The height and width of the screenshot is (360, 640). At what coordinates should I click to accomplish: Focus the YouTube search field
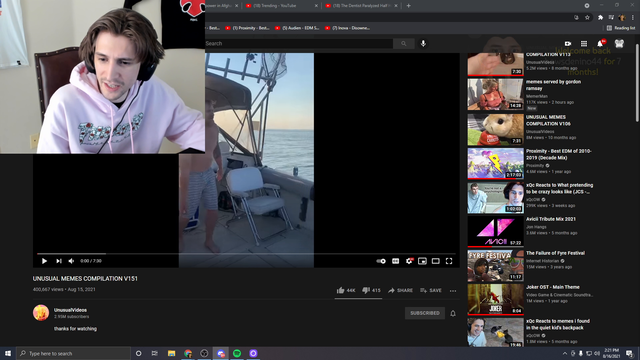click(x=299, y=44)
